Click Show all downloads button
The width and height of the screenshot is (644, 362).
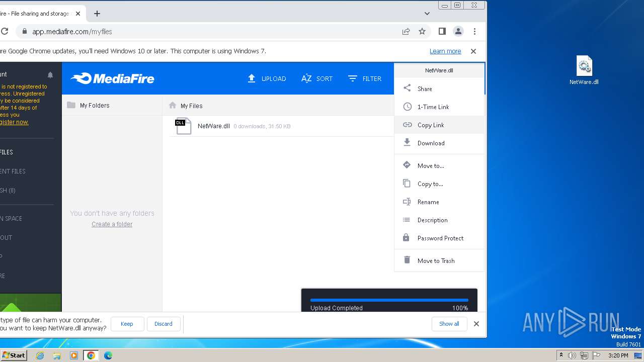point(449,324)
